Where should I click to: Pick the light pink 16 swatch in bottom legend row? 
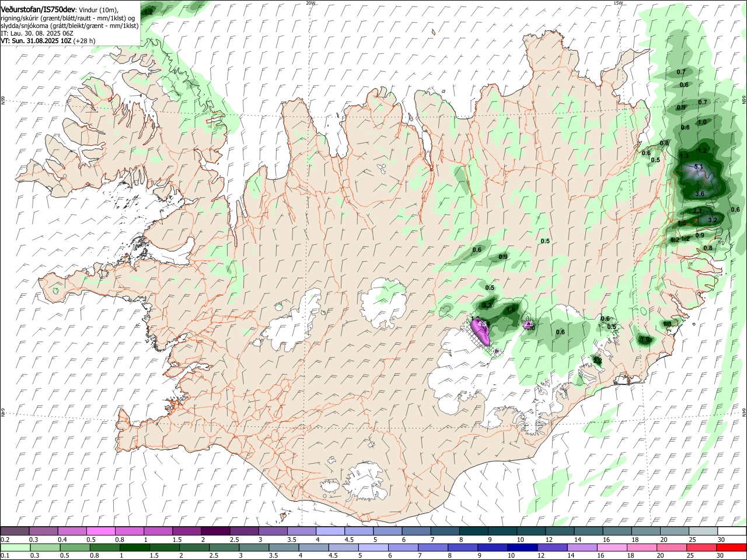click(612, 548)
